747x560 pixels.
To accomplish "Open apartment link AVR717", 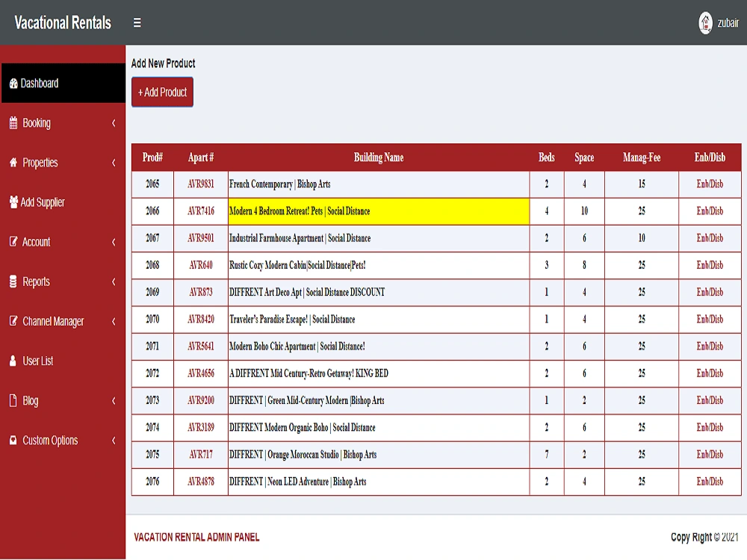I will (x=200, y=454).
